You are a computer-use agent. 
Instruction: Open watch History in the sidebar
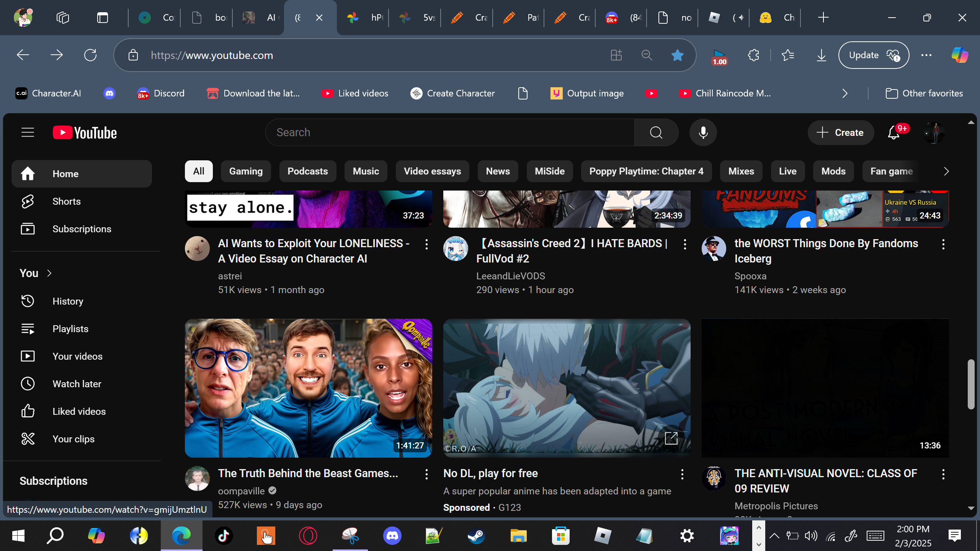click(82, 301)
